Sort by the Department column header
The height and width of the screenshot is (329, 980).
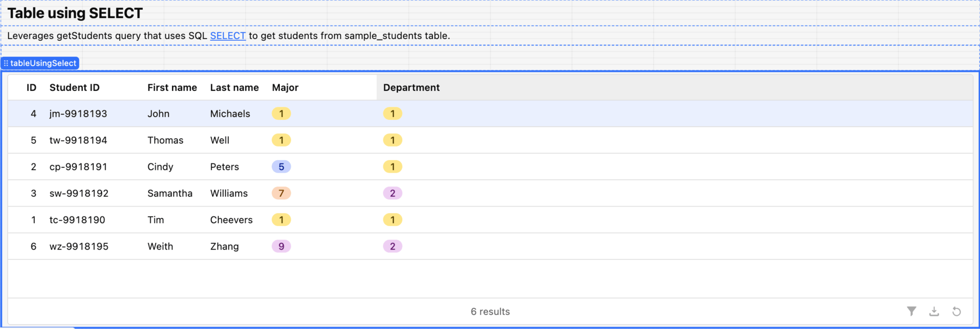coord(412,87)
